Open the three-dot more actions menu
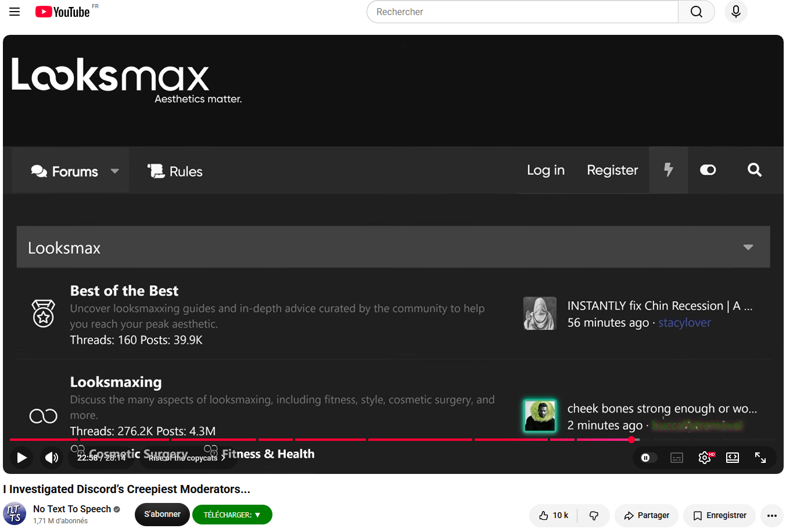The width and height of the screenshot is (786, 532). 771,515
